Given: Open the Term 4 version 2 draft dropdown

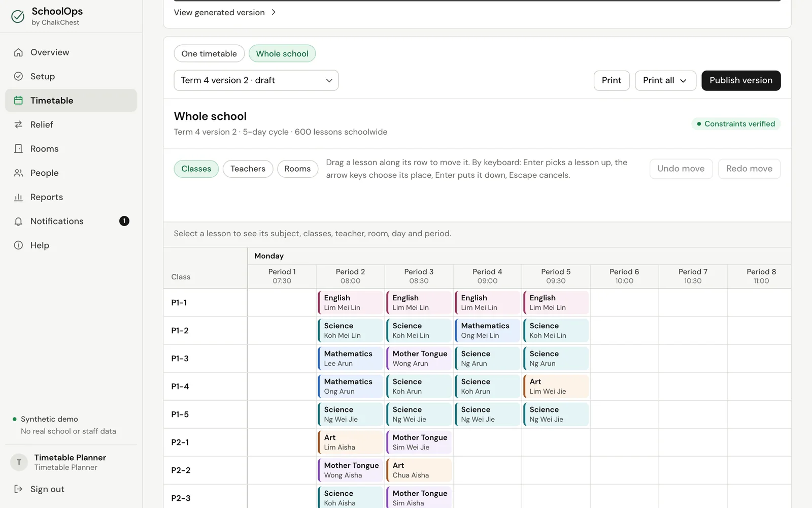Looking at the screenshot, I should (x=256, y=80).
